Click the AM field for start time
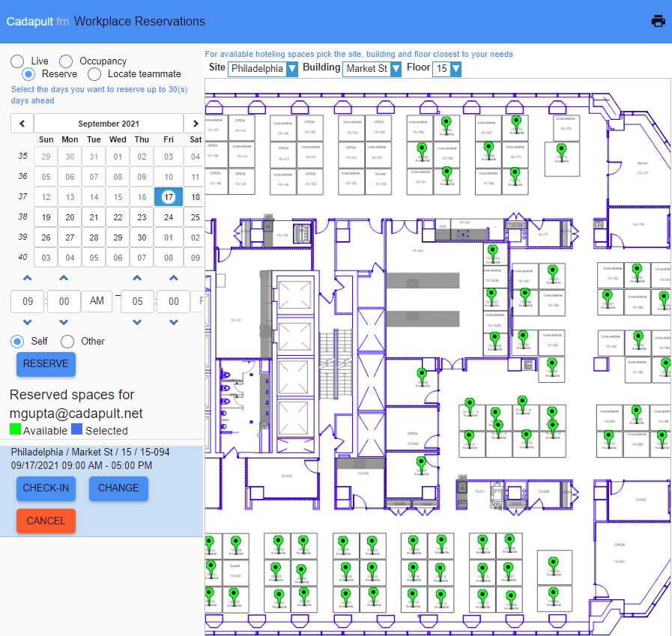The height and width of the screenshot is (636, 672). [x=97, y=300]
